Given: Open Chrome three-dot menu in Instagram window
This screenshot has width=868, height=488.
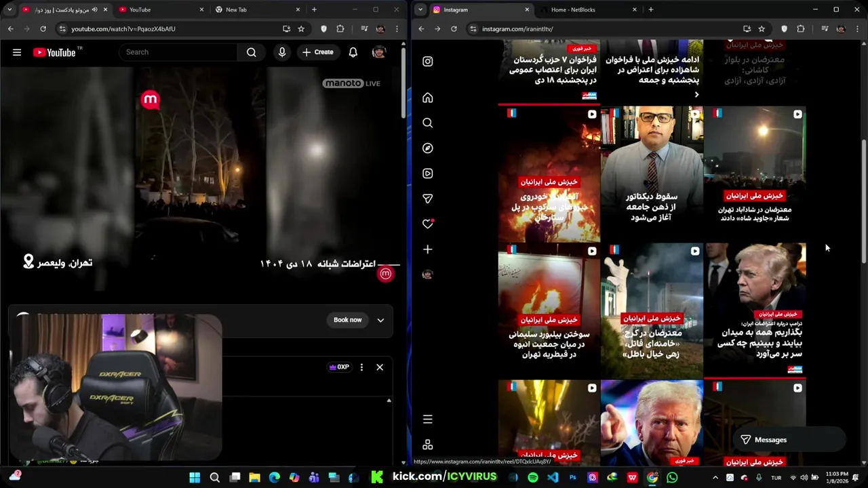Looking at the screenshot, I should click(x=857, y=28).
